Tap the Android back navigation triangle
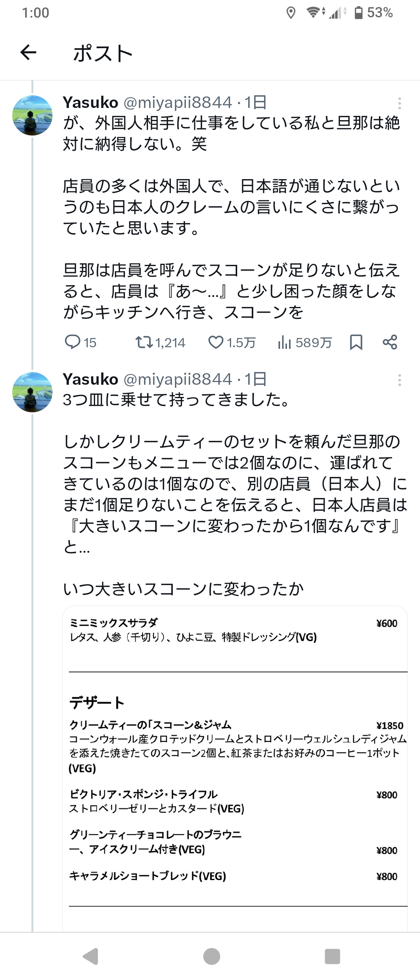The image size is (420, 980). click(91, 956)
